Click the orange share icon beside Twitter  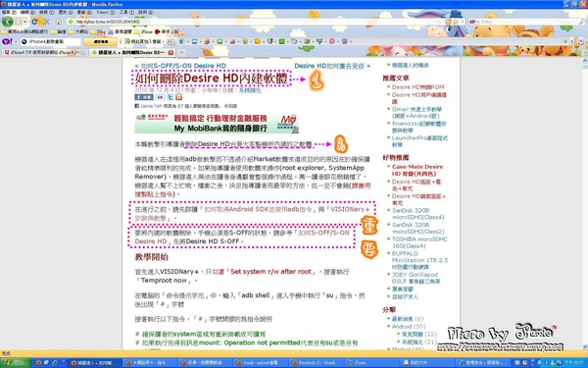(x=179, y=97)
